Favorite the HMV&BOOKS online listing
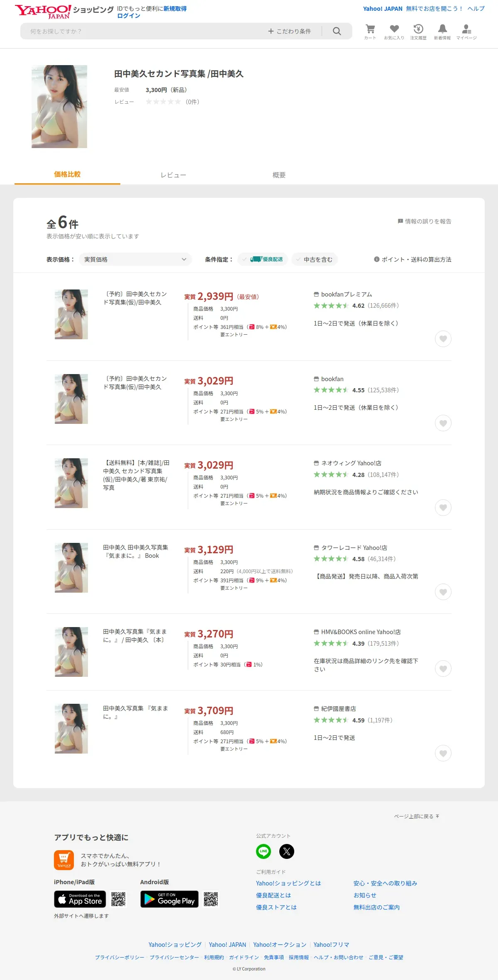This screenshot has height=980, width=498. pyautogui.click(x=443, y=669)
